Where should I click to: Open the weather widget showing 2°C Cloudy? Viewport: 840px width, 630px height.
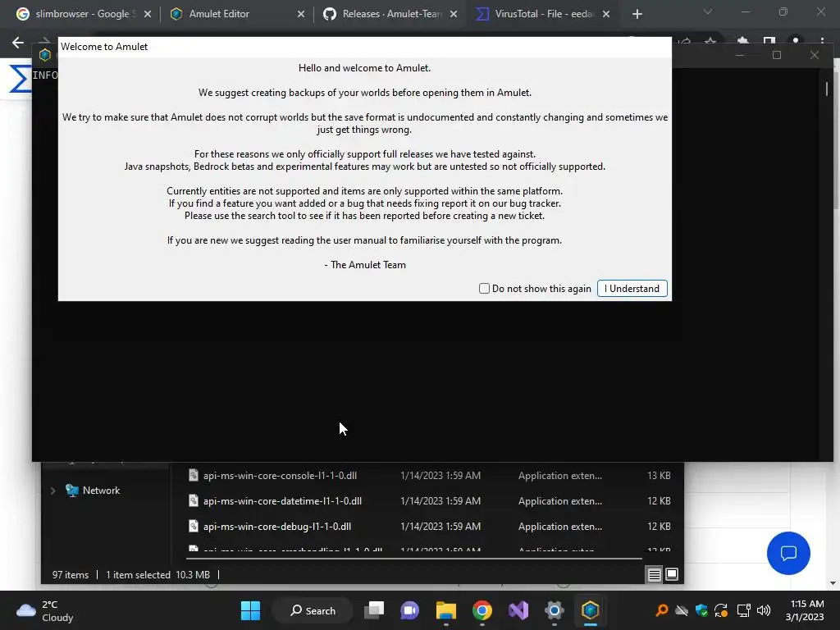[45, 610]
